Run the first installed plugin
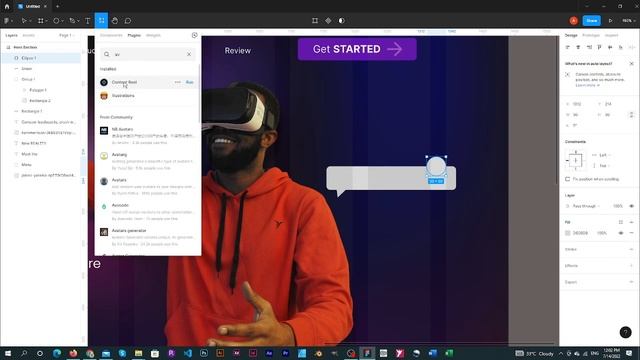 coord(189,82)
